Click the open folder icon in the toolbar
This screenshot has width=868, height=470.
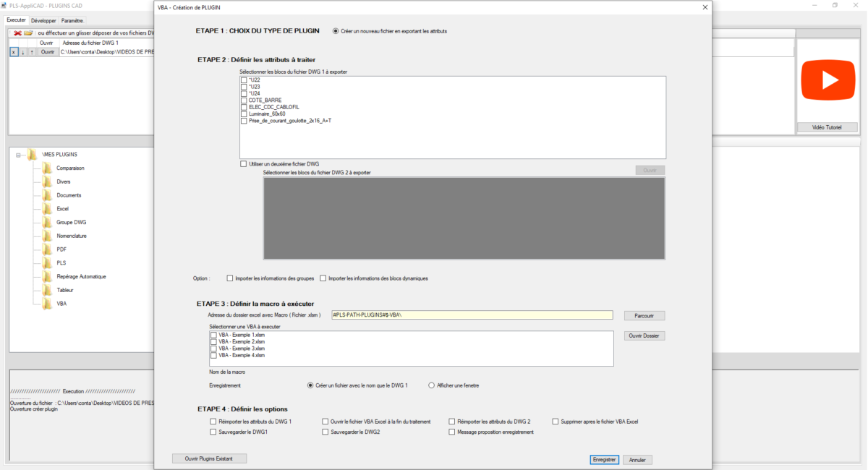click(x=27, y=33)
